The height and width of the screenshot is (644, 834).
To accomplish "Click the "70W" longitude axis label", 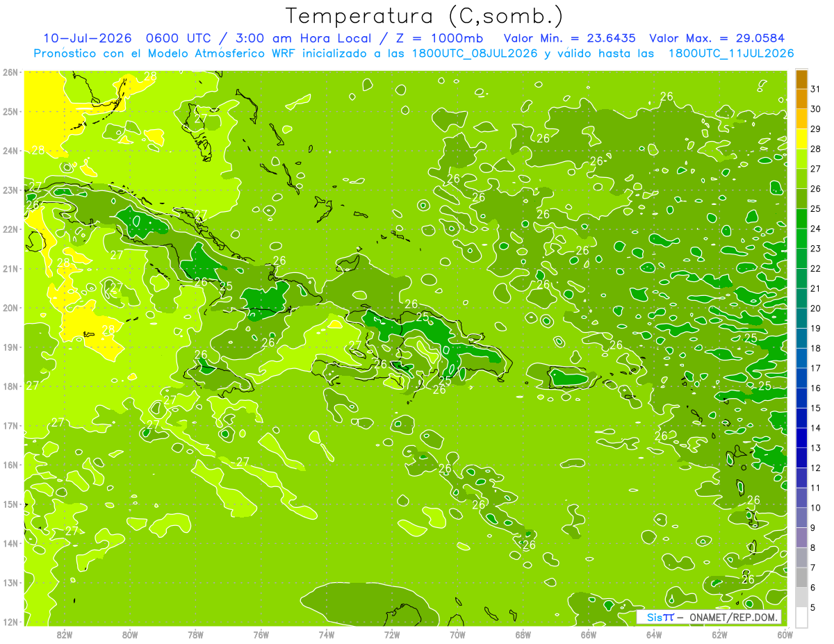I will [x=457, y=634].
